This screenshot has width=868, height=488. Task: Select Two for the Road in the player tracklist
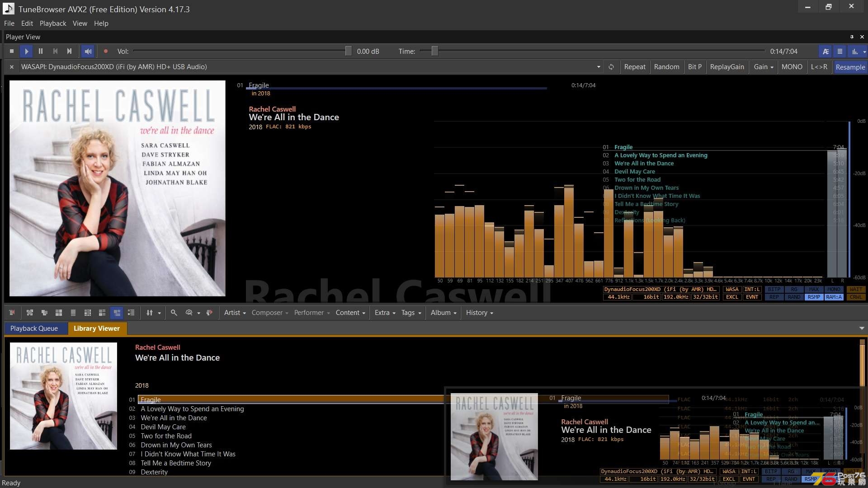637,180
